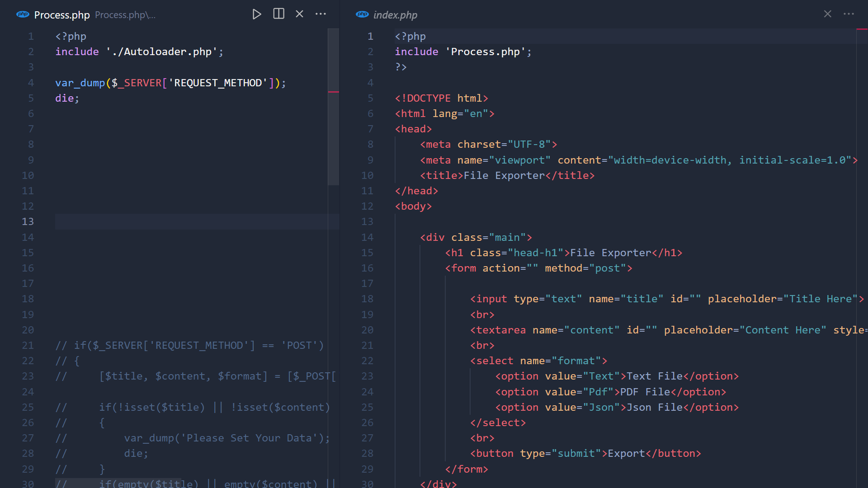Click the PHP file icon on index.php tab
868x488 pixels.
coord(362,14)
